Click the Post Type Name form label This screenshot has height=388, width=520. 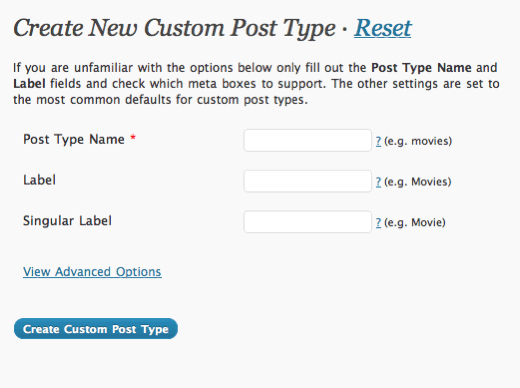click(74, 139)
